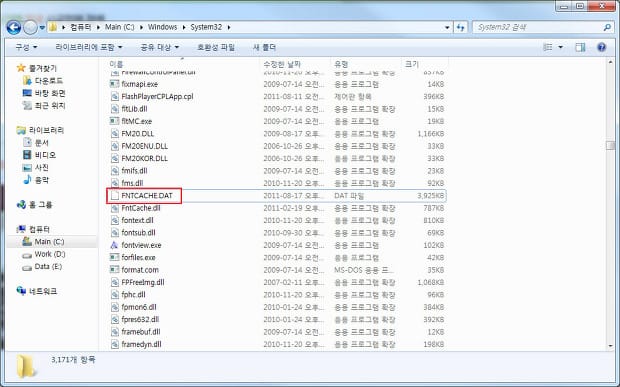Select forfiles.exe file icon
The width and height of the screenshot is (620, 387).
coord(114,258)
